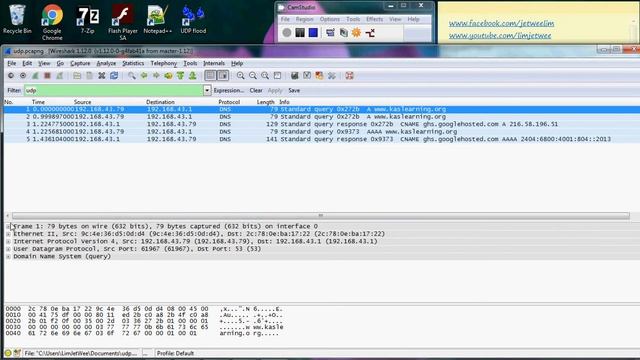The image size is (640, 360).
Task: Go to packet number icon
Action: (168, 76)
